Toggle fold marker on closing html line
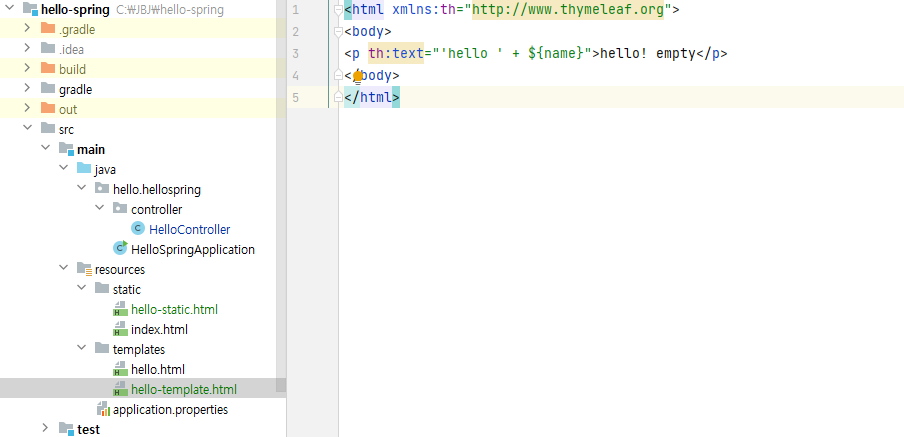The width and height of the screenshot is (904, 437). [x=338, y=97]
